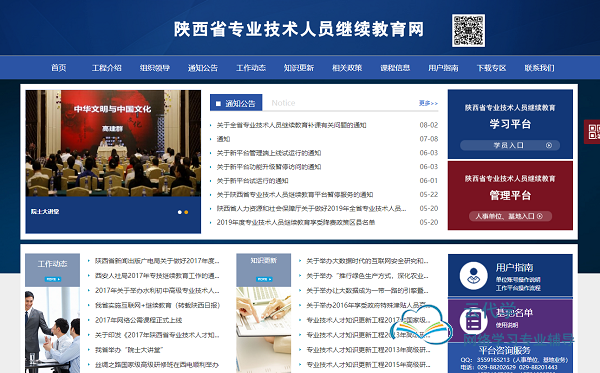Click the square icon beside 通知公告 tab
The image size is (600, 373).
218,103
